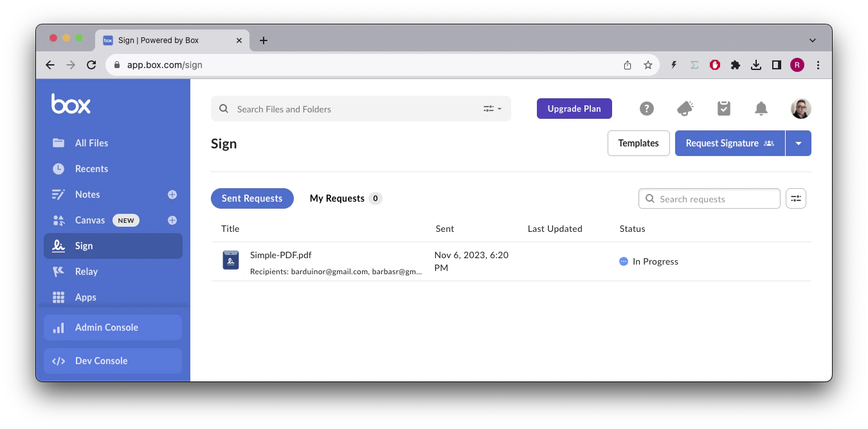Click the Upgrade Plan button
The width and height of the screenshot is (868, 429).
click(574, 109)
